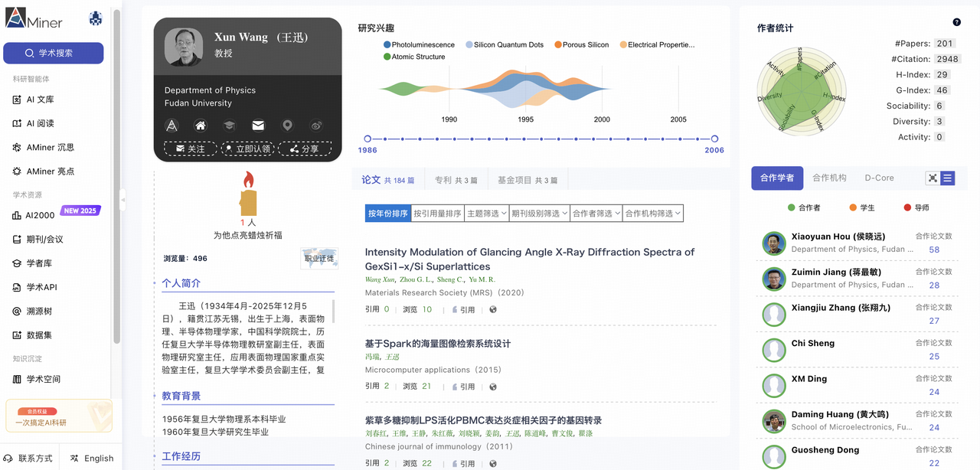This screenshot has height=470, width=980.
Task: Click the 一次搞定AI科研 membership banner
Action: 59,416
